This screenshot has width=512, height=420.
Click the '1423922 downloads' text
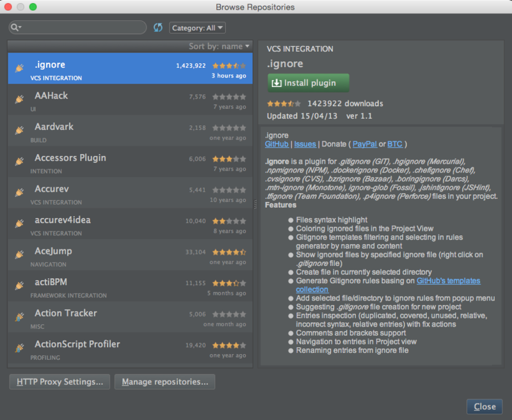[345, 104]
